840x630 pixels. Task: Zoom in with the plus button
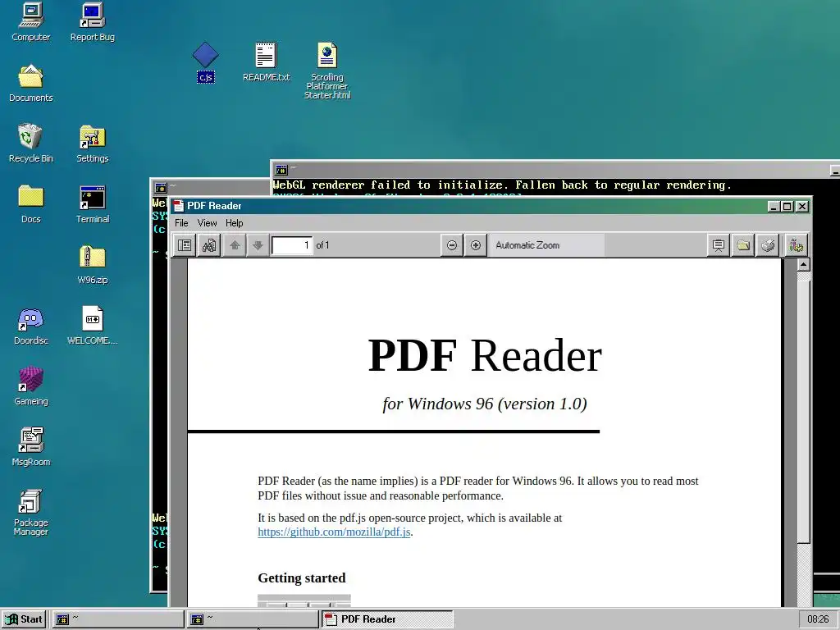[476, 245]
